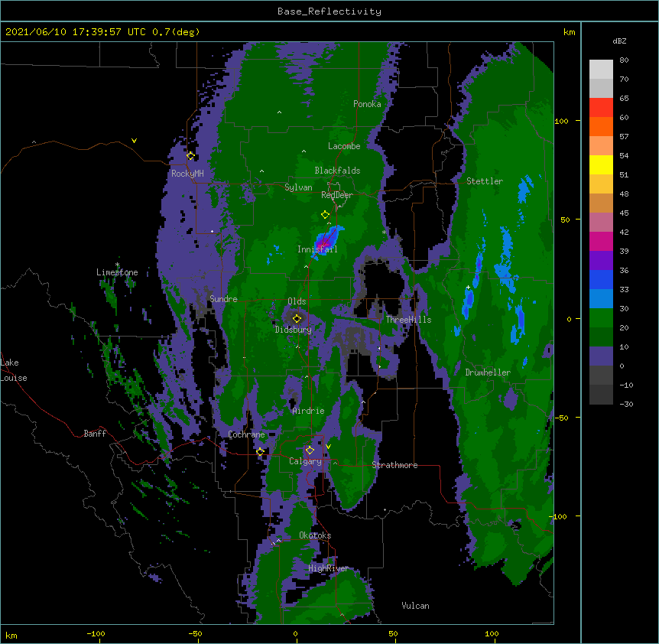Pick the dark blue swatch below 36 dBZ
This screenshot has height=644, width=659.
coord(601,279)
